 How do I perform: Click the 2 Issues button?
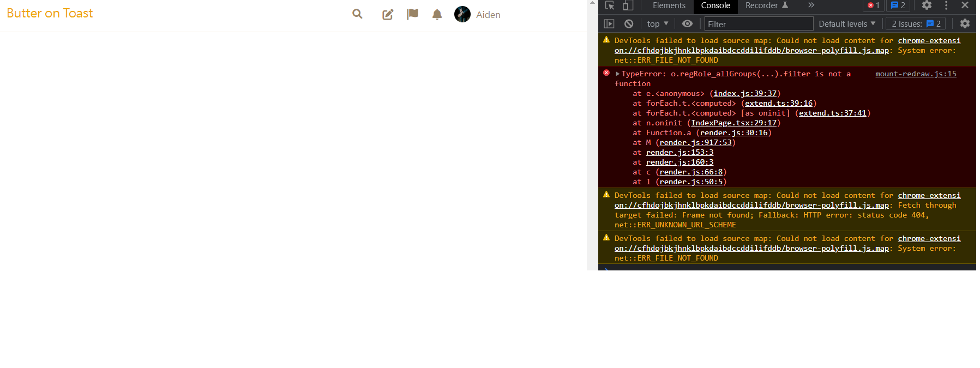pos(916,24)
